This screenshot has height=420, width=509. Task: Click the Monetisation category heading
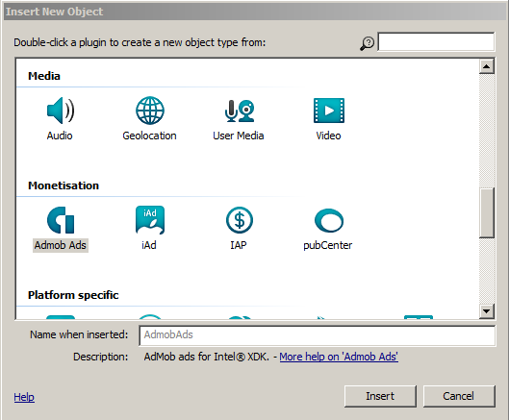click(x=64, y=185)
